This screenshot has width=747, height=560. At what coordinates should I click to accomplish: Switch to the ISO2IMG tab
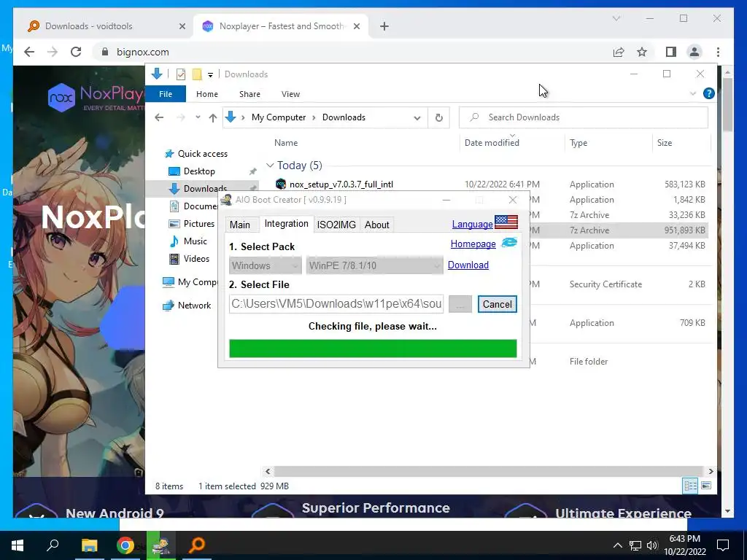point(336,225)
